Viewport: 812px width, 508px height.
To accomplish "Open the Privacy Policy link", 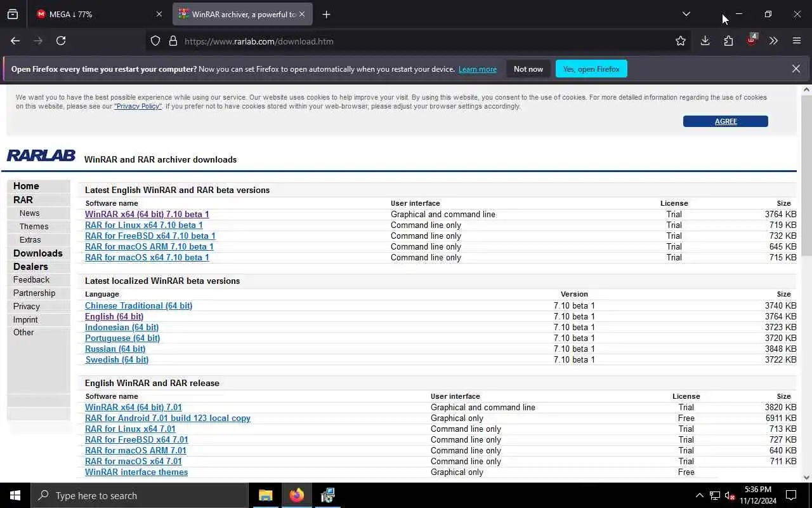I will tap(138, 106).
